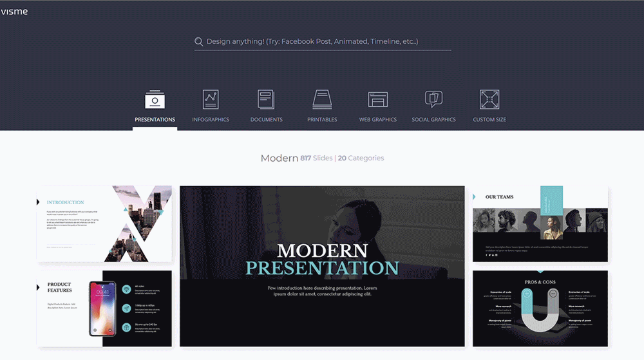Select the Documents page icon
The width and height of the screenshot is (644, 360).
click(x=266, y=99)
